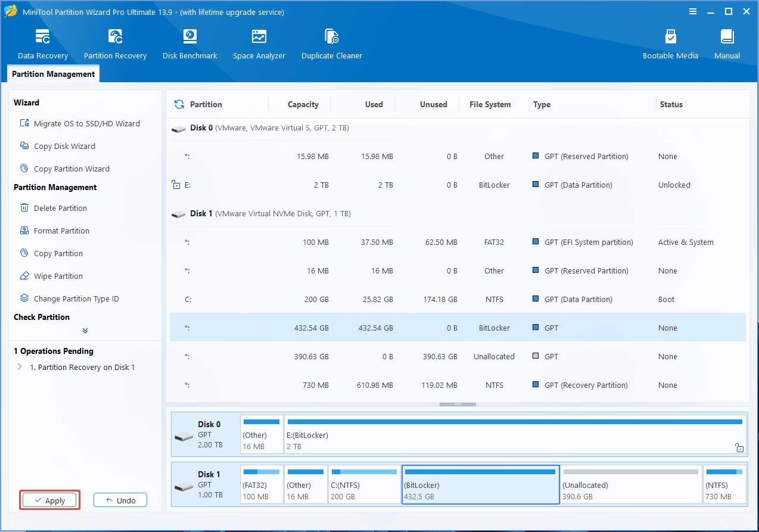Image resolution: width=759 pixels, height=532 pixels.
Task: Click pending item Partition Recovery on Disk 1
Action: tap(82, 367)
